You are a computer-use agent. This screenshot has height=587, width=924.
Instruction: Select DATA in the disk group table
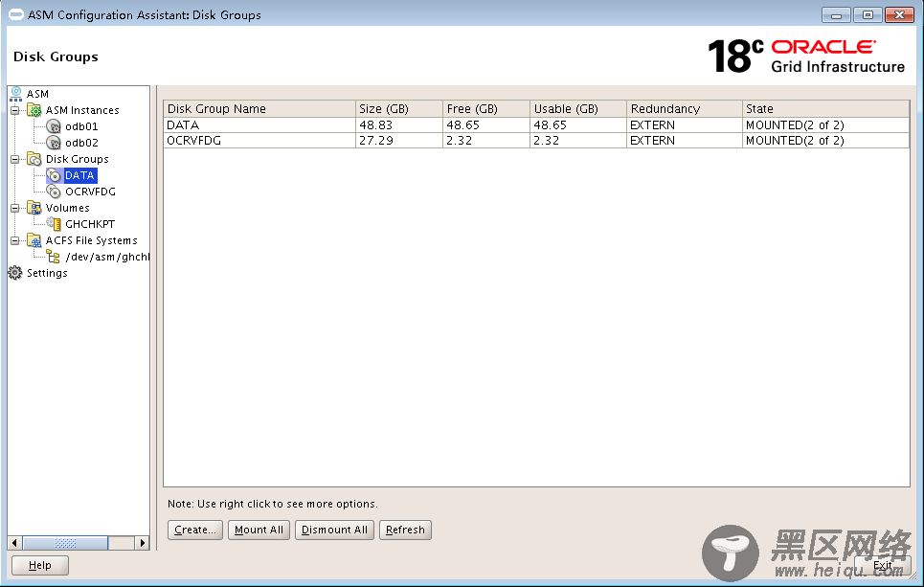pyautogui.click(x=259, y=124)
